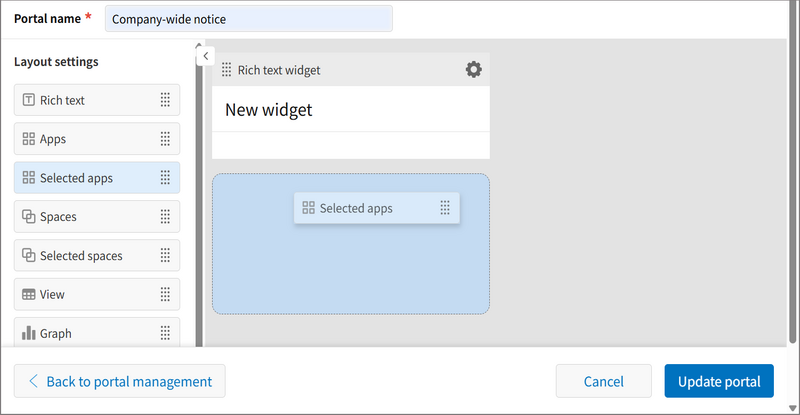Click the drag handle on the View item
800x415 pixels.
(165, 295)
